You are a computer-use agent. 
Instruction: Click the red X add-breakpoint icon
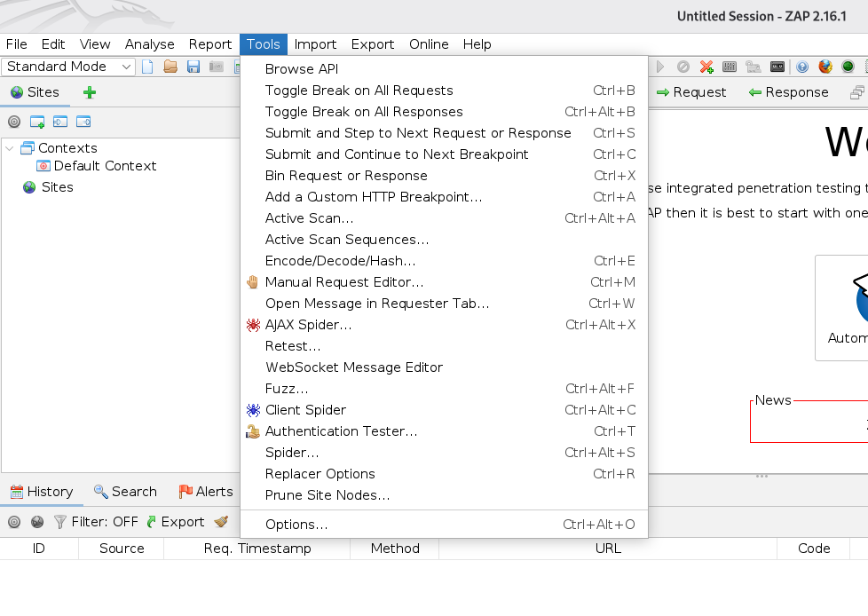point(706,67)
